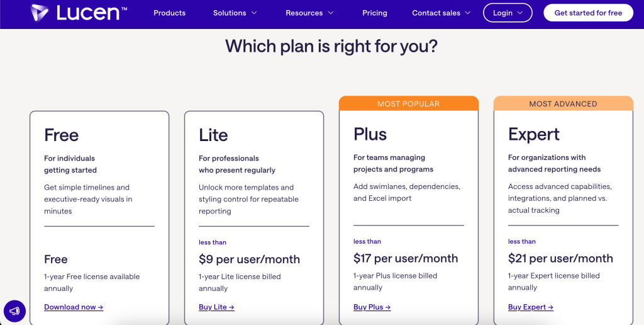Click the Lucen logo icon
644x325 pixels.
tap(40, 13)
